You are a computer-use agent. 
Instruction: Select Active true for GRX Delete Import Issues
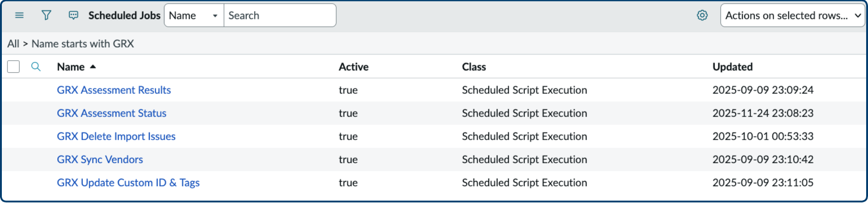[348, 136]
